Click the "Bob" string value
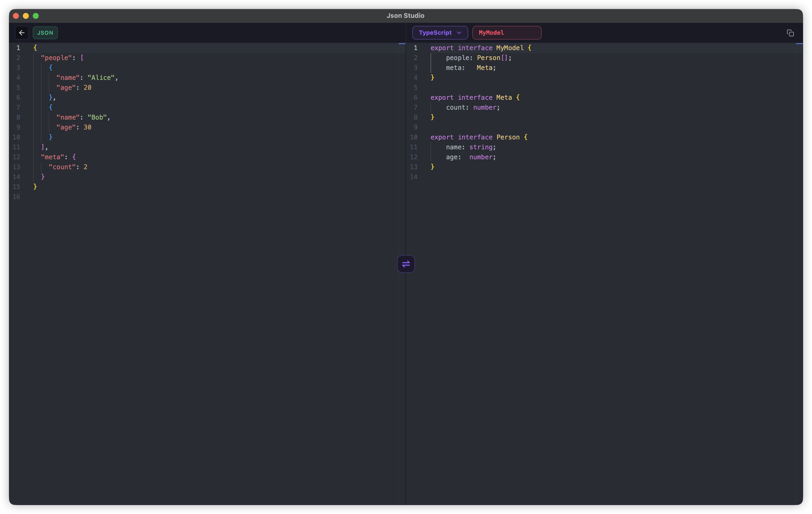 [97, 117]
